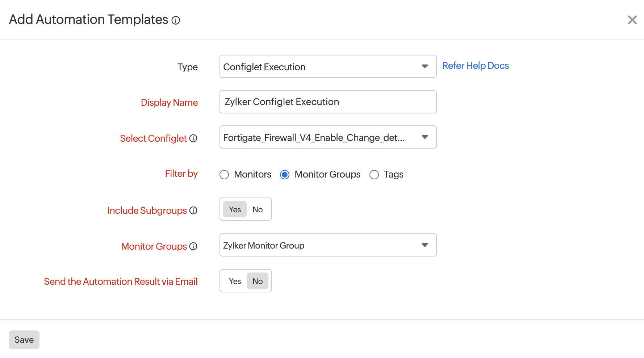Open the Select Configlet dropdown with Fortigate_Firewall

[x=328, y=137]
